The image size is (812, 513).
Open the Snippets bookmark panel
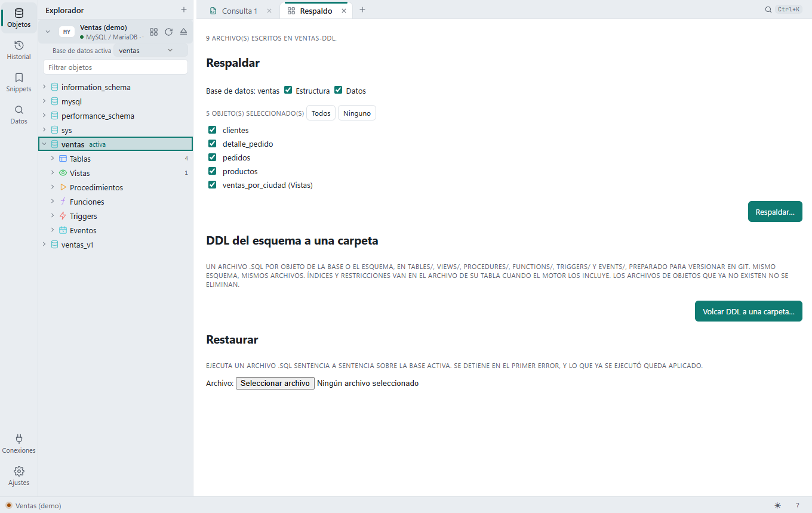coord(19,82)
